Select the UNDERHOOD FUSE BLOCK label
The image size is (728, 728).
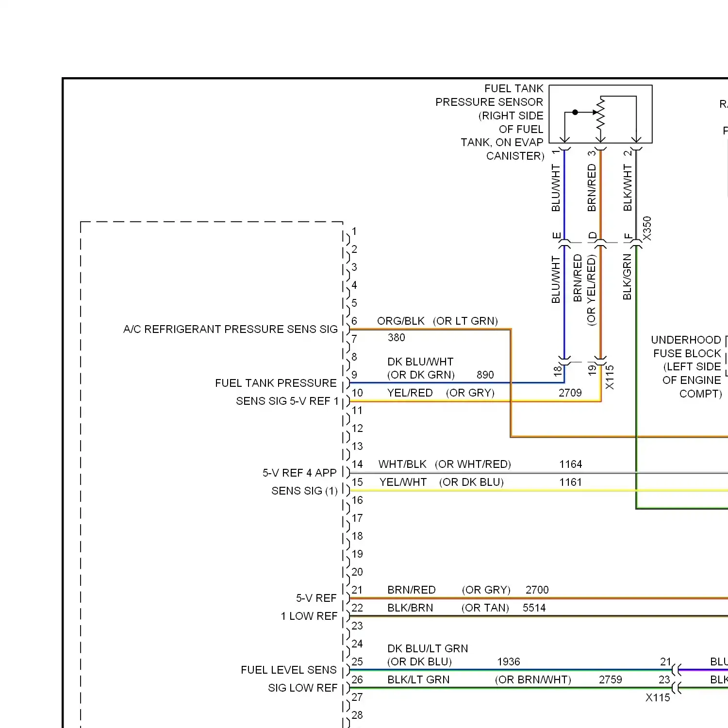pos(686,366)
